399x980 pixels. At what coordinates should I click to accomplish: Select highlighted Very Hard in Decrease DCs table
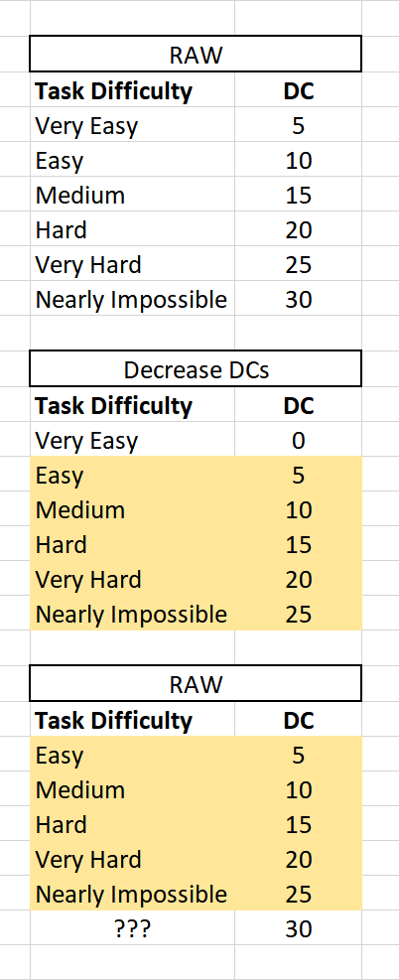132,580
